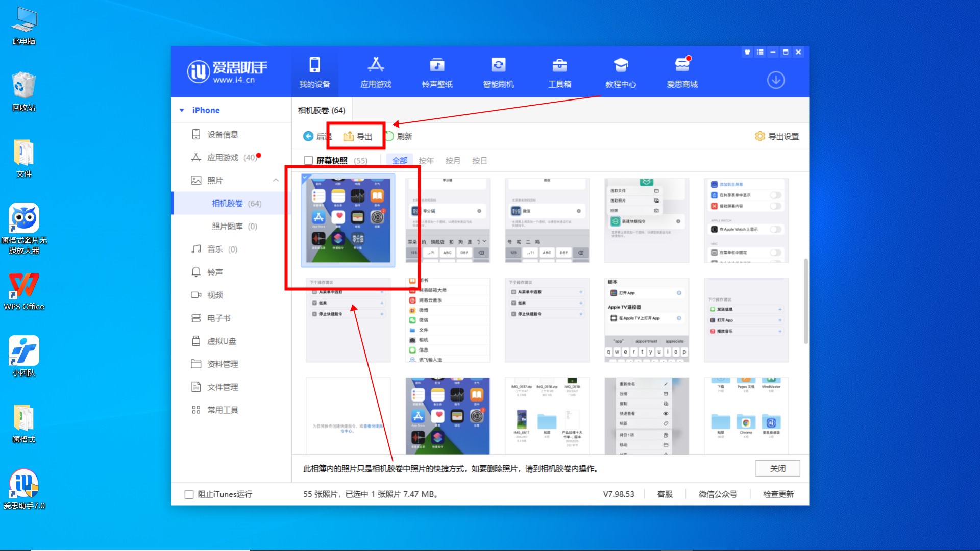Screen dimensions: 980x551
Task: Click the 关闭 button in notice bar
Action: point(777,468)
